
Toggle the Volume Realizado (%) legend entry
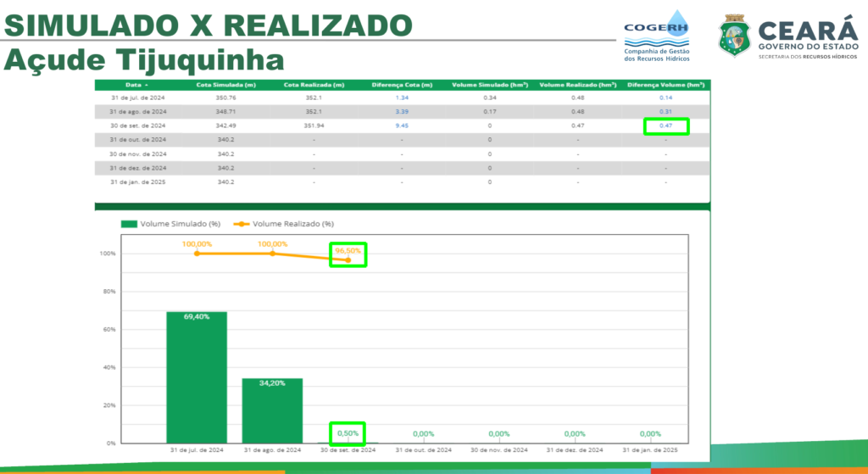point(284,224)
